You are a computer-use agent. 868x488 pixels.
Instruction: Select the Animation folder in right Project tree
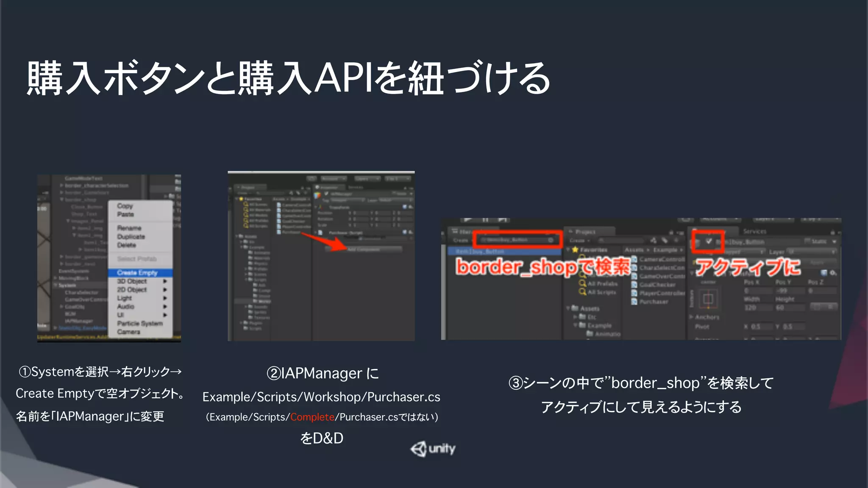click(604, 334)
